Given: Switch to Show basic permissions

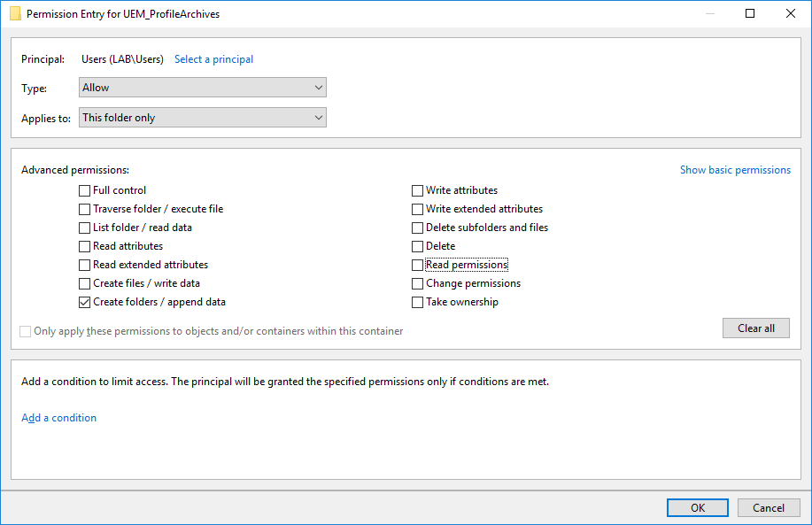Looking at the screenshot, I should click(735, 170).
